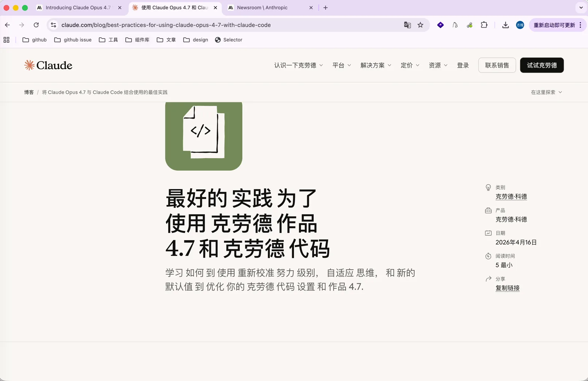Open the 工具 bookmark folder
The height and width of the screenshot is (381, 588).
[x=108, y=40]
